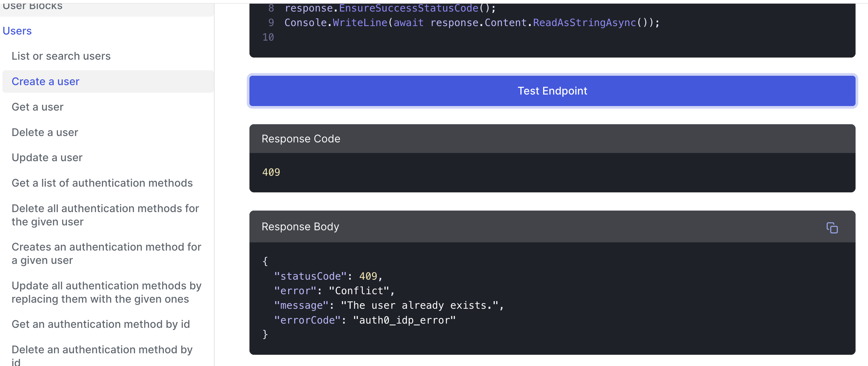Select Get a list of authentication methods
The height and width of the screenshot is (366, 868).
(102, 183)
